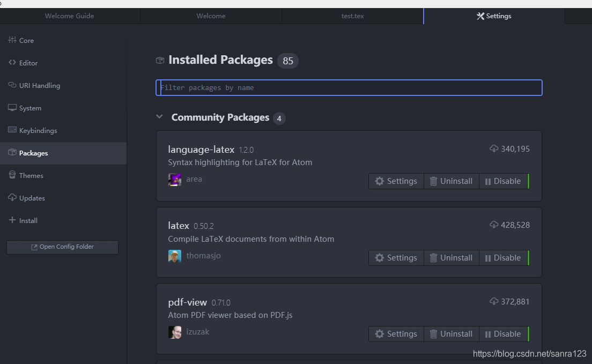Click the language-latex package name
The width and height of the screenshot is (592, 364).
[x=201, y=150]
